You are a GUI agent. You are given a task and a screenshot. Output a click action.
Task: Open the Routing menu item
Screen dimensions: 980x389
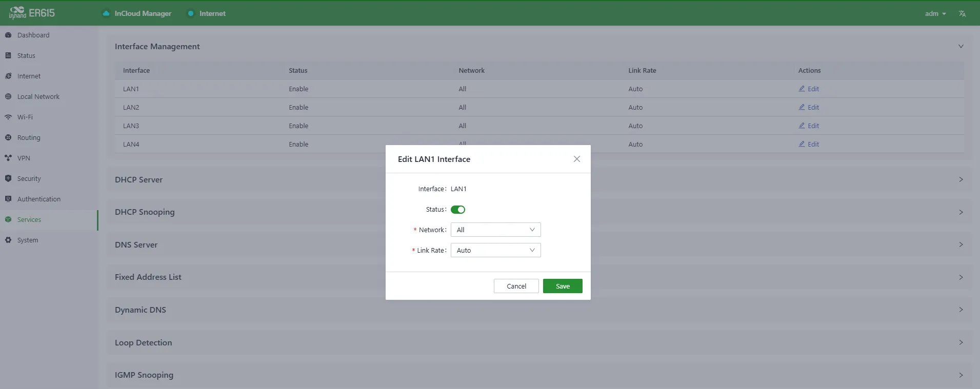coord(49,137)
